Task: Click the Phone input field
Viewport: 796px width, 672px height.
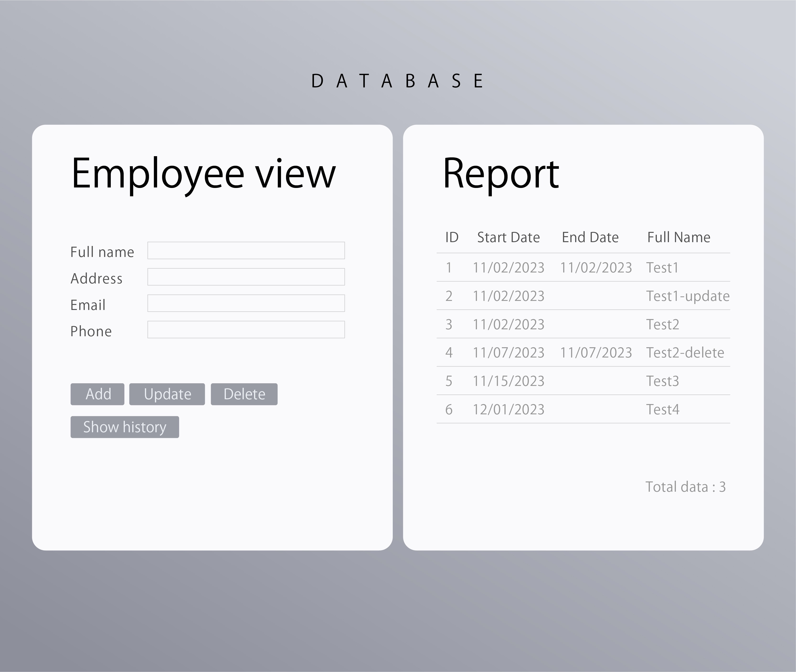Action: click(x=246, y=330)
